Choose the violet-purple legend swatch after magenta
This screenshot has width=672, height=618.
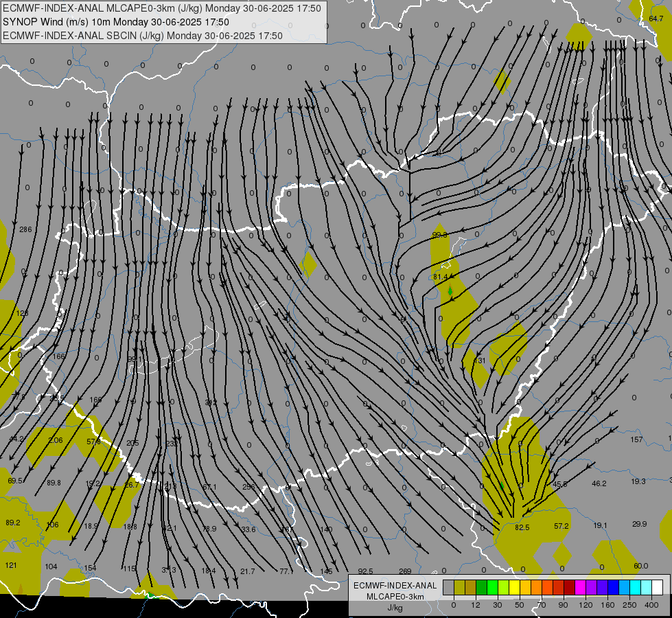coord(592,587)
